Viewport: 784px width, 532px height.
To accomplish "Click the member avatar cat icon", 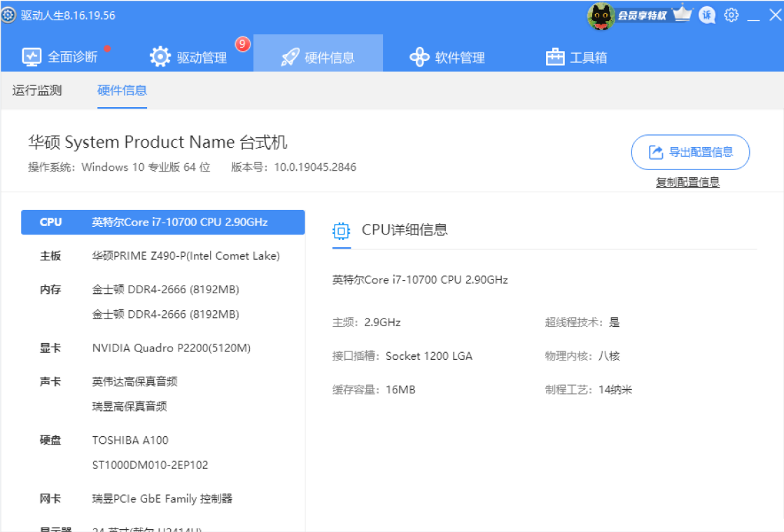I will [x=600, y=15].
